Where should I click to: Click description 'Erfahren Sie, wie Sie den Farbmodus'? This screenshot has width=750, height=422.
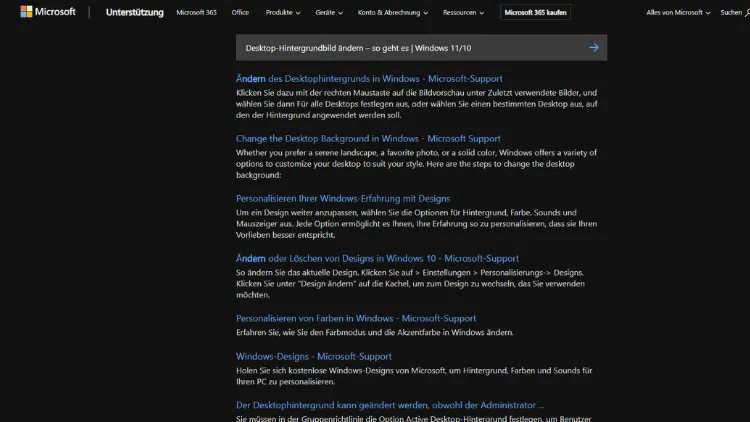tap(375, 333)
